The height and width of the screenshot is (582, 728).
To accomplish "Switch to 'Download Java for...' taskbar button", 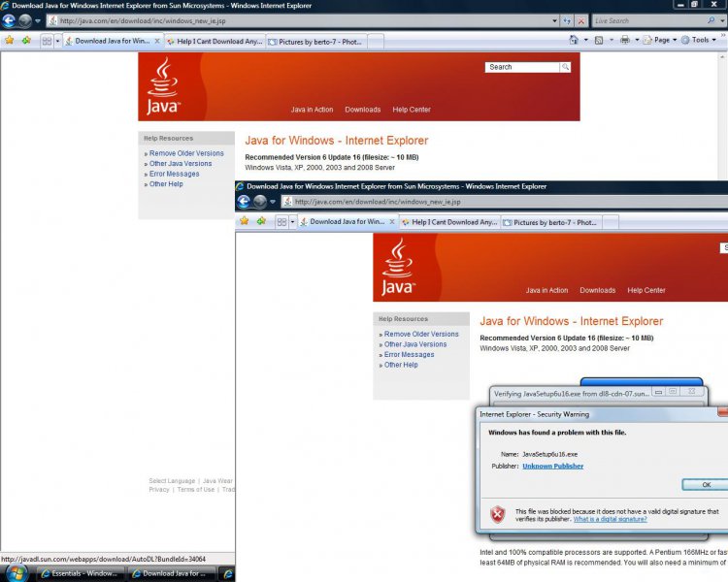I will pyautogui.click(x=172, y=573).
